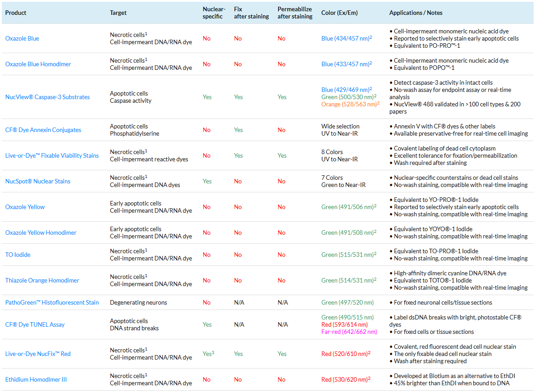Select Green (500/530 nm) NucView color
The width and height of the screenshot is (535, 392).
(349, 97)
